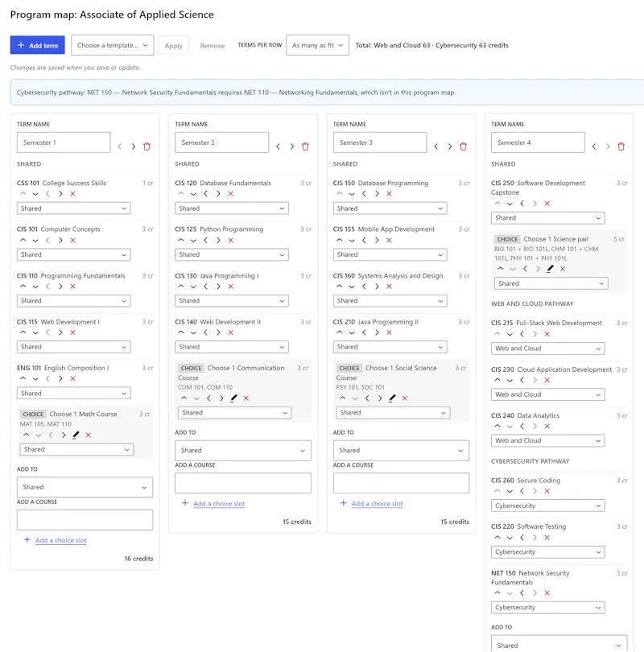Remove CIS 150 Database Programming

pos(389,194)
